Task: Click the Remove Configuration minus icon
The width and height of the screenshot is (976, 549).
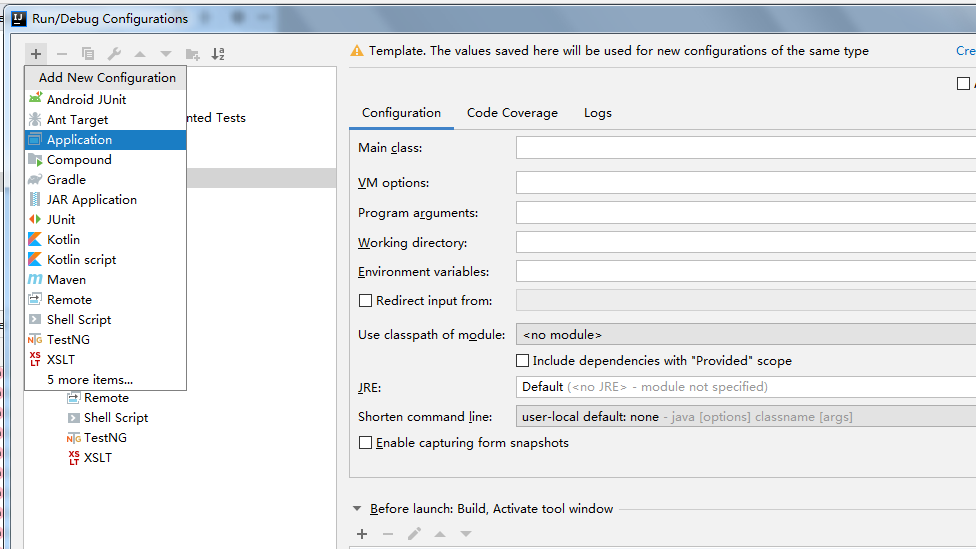Action: coord(62,54)
